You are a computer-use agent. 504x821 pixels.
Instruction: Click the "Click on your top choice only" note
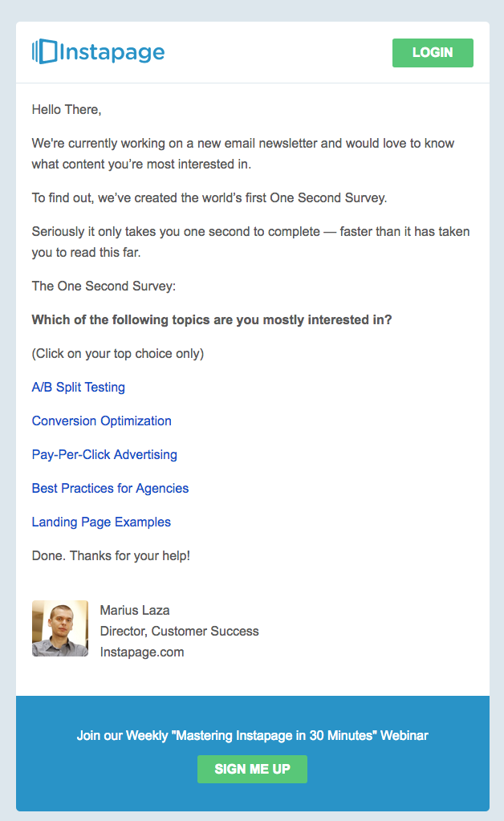click(118, 353)
